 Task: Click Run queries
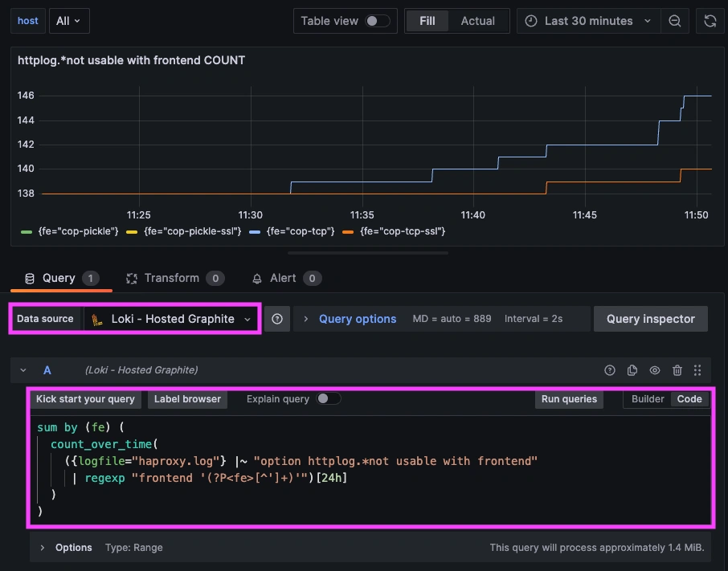click(x=569, y=399)
